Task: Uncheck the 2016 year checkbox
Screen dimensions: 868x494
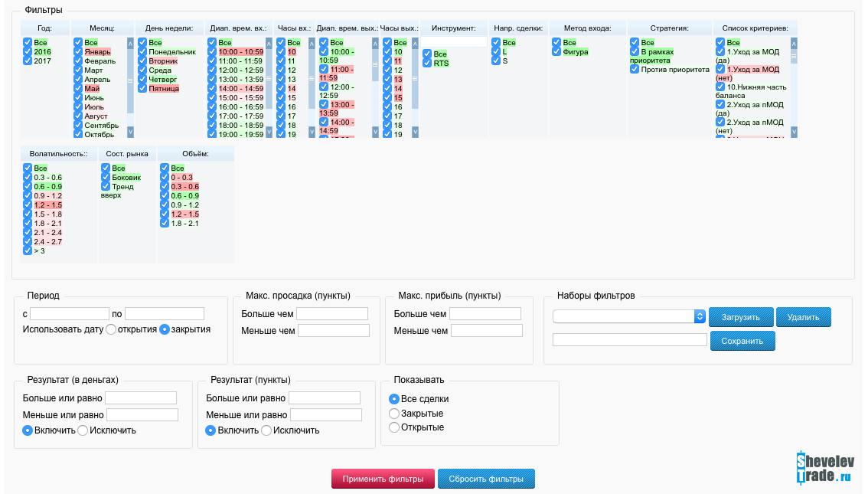Action: (28, 51)
